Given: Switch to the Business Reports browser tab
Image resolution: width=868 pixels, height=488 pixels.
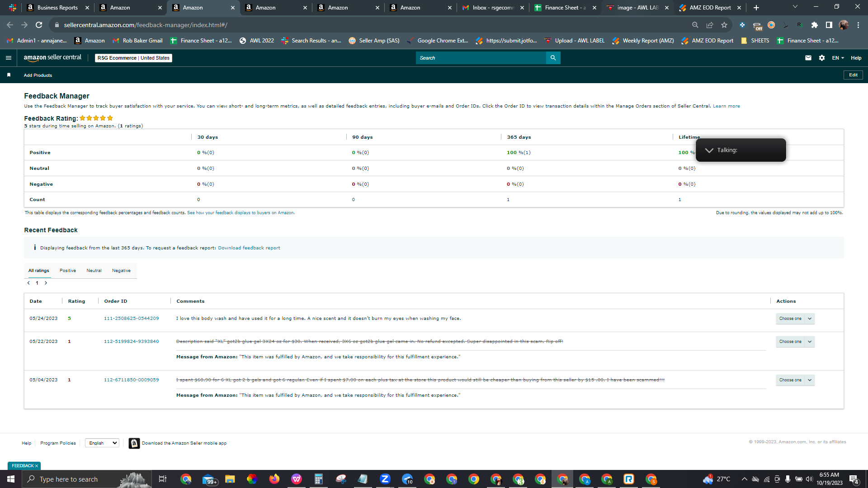Looking at the screenshot, I should [57, 8].
